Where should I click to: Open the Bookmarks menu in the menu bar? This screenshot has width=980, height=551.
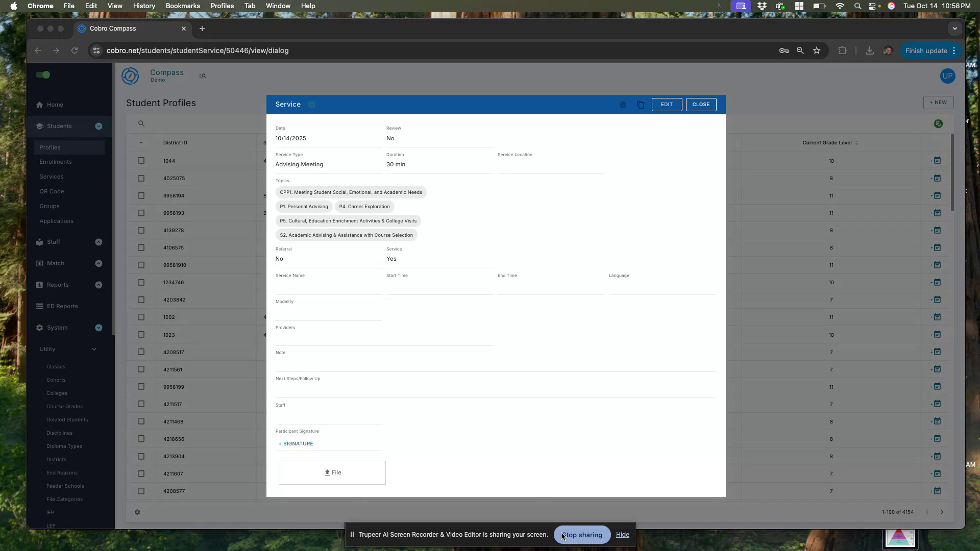(182, 6)
